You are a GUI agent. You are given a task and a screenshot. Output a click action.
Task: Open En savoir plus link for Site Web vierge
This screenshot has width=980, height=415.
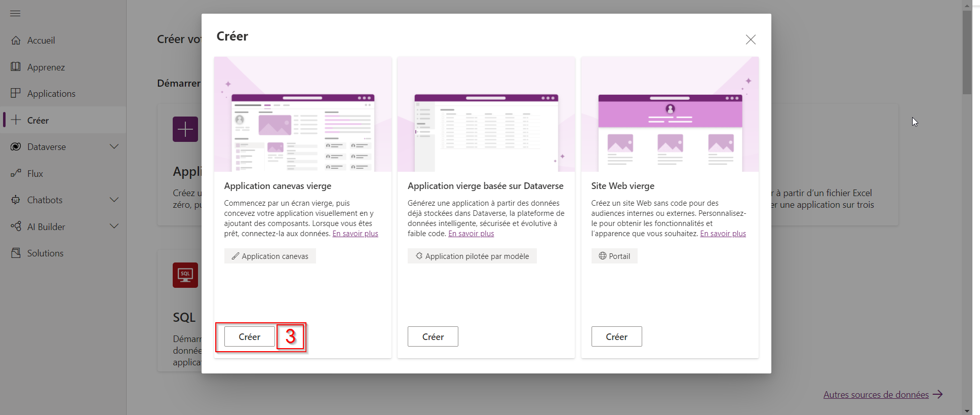pyautogui.click(x=723, y=234)
